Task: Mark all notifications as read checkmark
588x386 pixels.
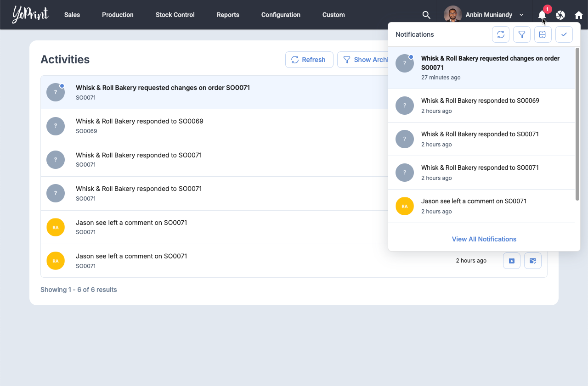Action: tap(564, 34)
